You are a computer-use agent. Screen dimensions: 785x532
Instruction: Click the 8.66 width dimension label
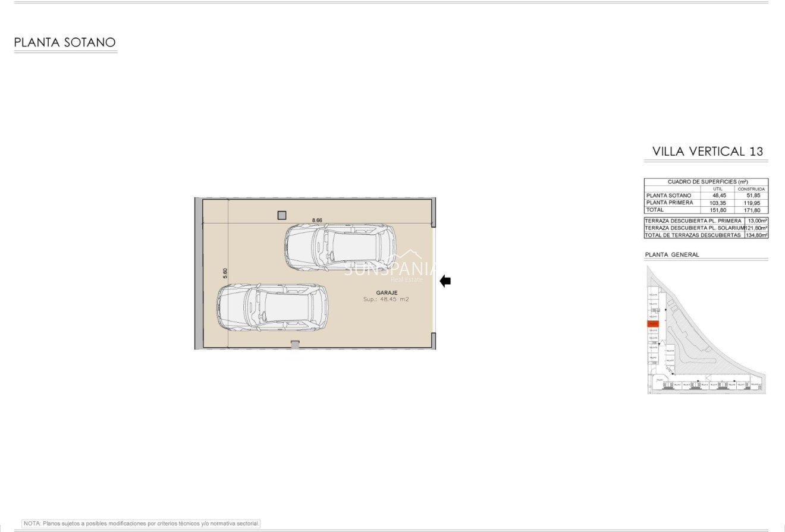click(317, 220)
